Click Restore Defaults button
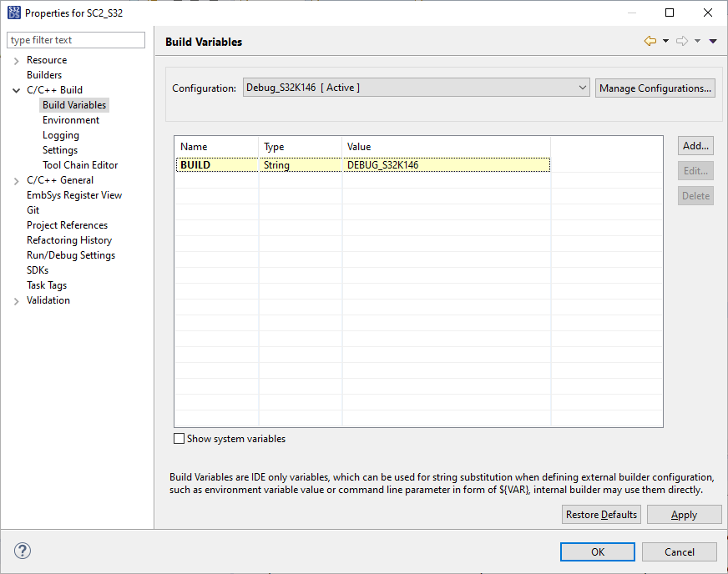728x574 pixels. (601, 515)
